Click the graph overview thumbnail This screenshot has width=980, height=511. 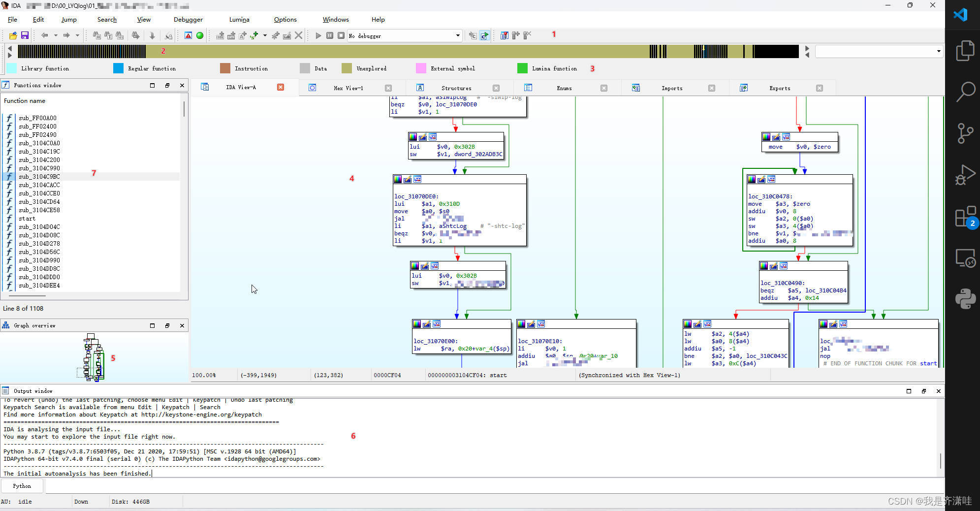(92, 358)
